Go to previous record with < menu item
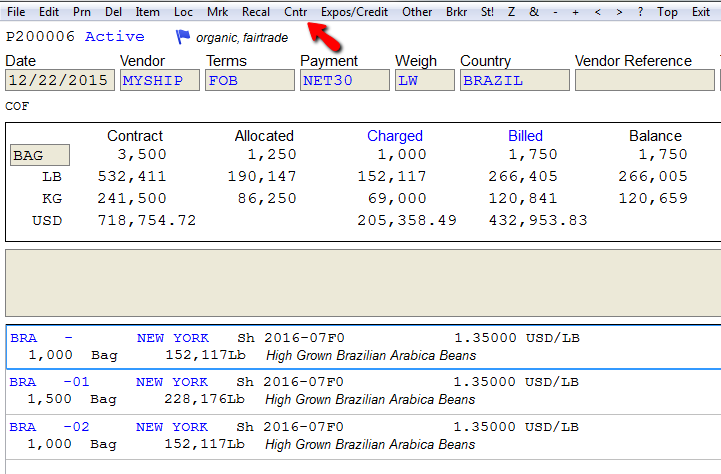Viewport: 721px width, 474px height. coord(597,11)
